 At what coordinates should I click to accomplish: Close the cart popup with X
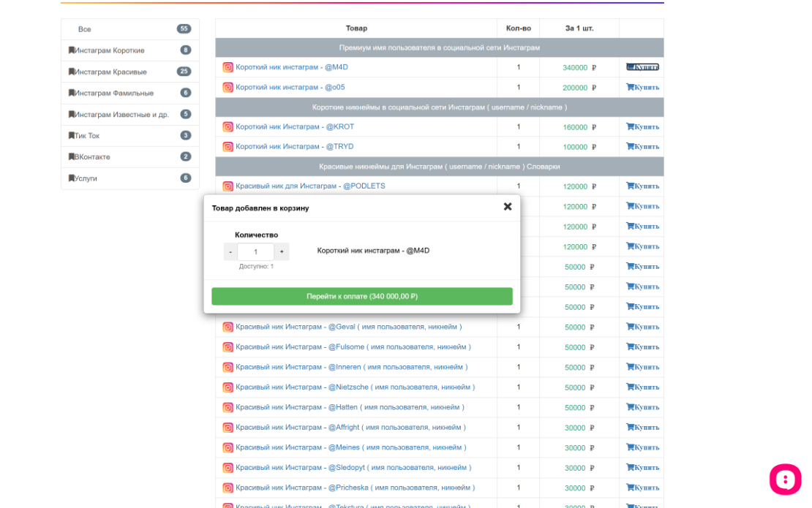508,207
